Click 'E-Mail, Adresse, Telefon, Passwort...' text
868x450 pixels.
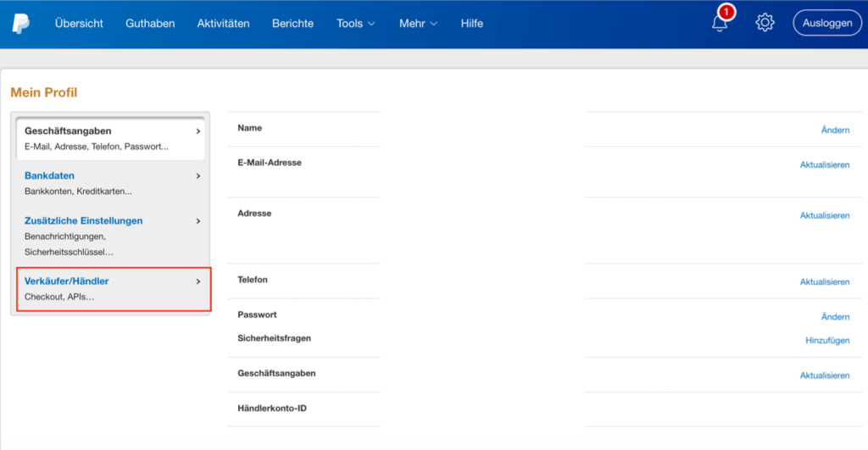97,147
